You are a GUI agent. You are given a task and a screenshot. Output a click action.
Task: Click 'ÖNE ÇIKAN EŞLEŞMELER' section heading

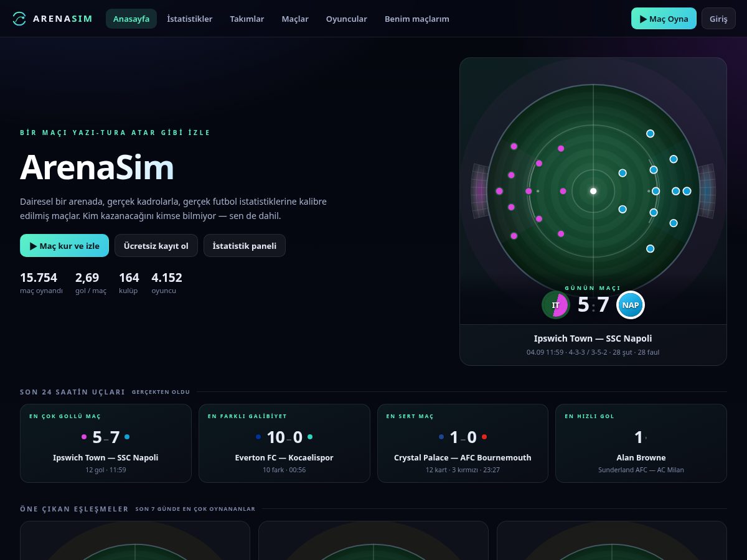(x=74, y=509)
